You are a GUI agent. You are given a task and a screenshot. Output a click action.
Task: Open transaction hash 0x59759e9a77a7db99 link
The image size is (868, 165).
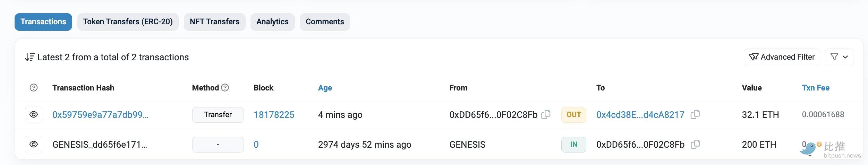[100, 115]
